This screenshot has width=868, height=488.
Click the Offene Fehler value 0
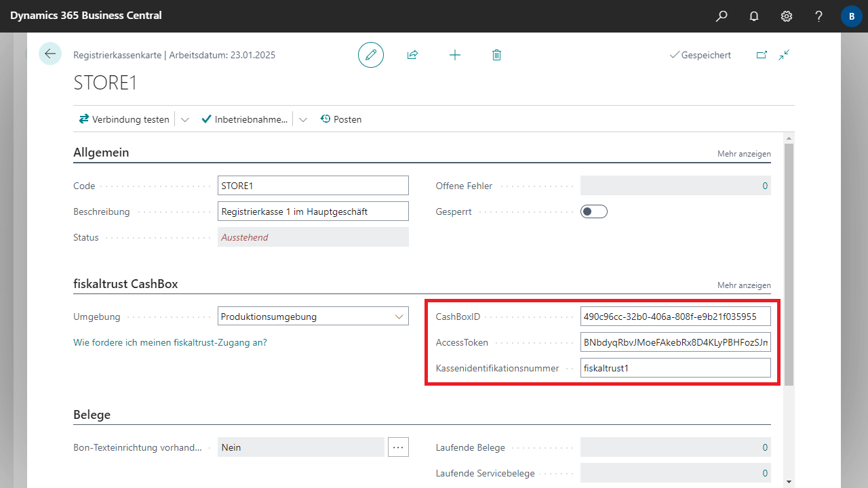click(x=675, y=186)
